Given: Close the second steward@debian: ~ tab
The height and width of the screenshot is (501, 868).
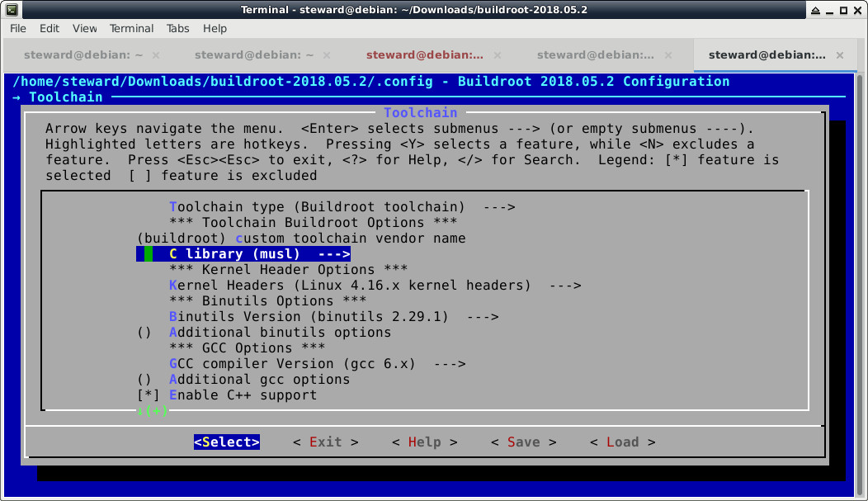Looking at the screenshot, I should 327,55.
